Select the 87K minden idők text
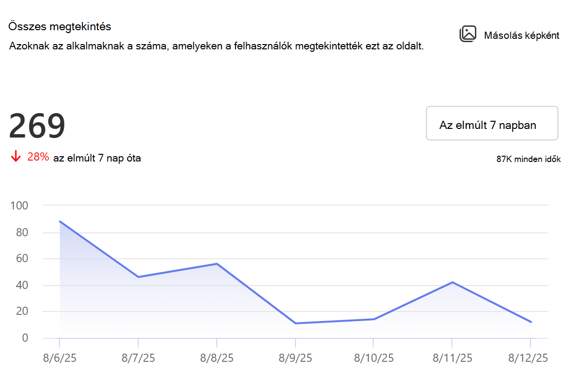567x392 pixels. click(528, 159)
